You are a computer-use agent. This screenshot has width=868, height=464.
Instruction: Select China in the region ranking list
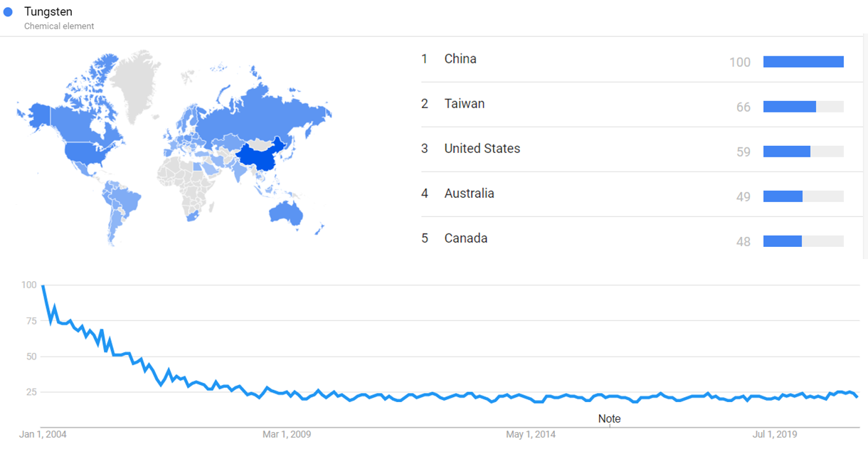click(460, 59)
